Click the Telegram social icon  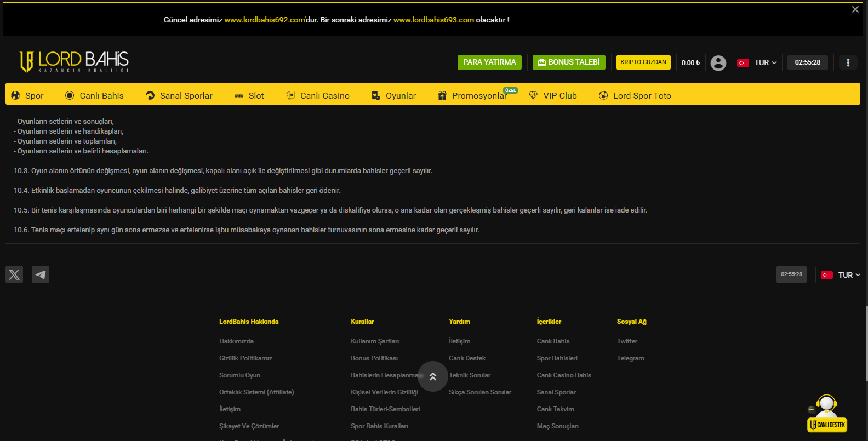point(41,274)
